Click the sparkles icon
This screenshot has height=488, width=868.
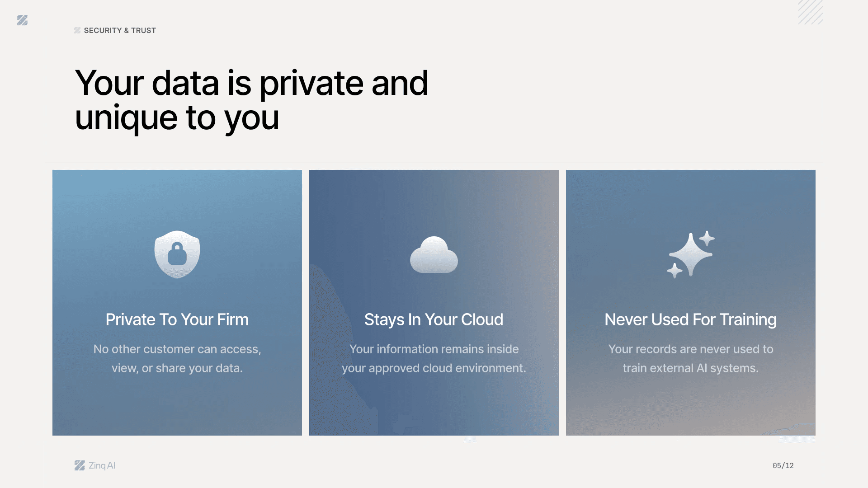(691, 254)
